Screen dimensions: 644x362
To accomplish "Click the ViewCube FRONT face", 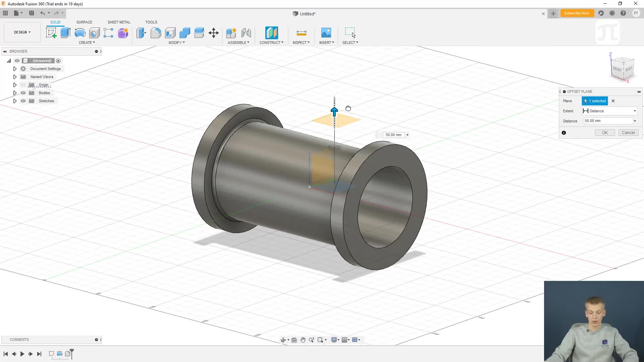I will pos(617,69).
